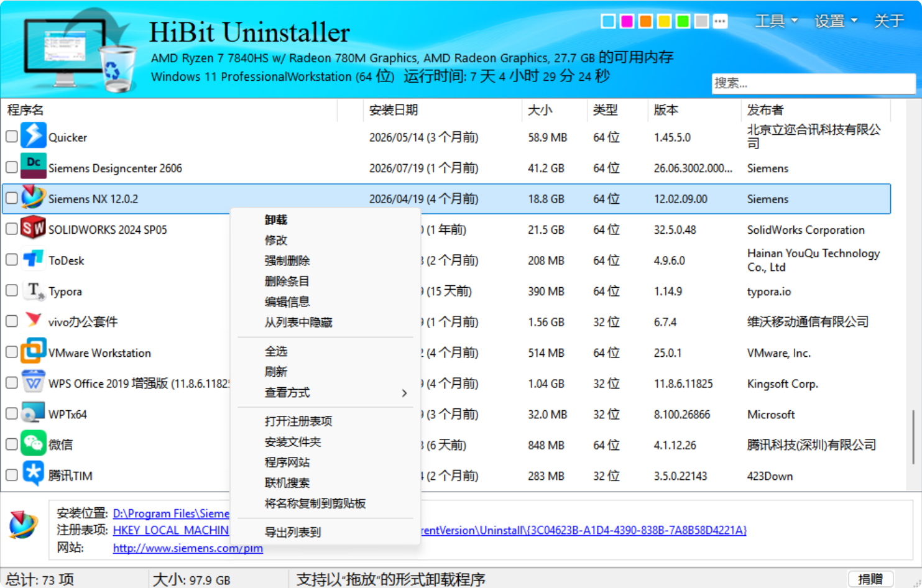Open the HKEY_LOCAL_MACHINE registry key link
Image resolution: width=922 pixels, height=588 pixels.
click(x=171, y=530)
